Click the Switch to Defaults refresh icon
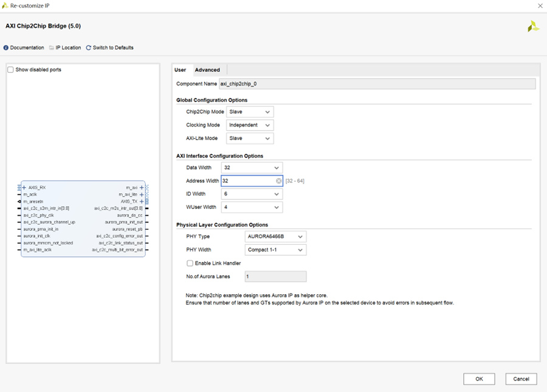 click(89, 48)
